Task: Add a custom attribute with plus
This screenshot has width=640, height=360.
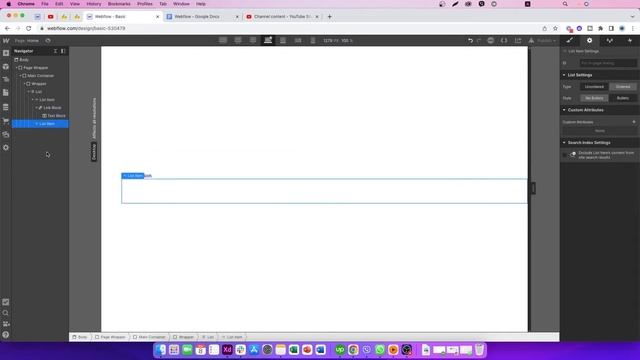Action: pos(634,122)
